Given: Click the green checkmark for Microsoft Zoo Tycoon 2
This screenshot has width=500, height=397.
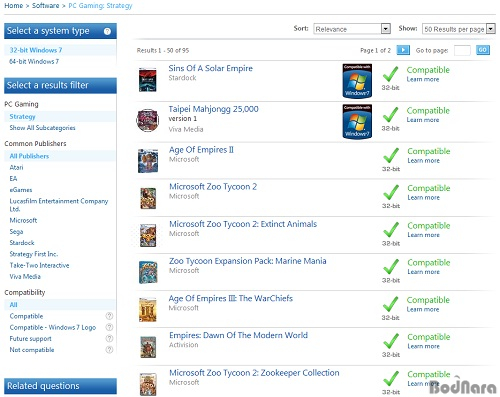Looking at the screenshot, I should click(x=391, y=192).
